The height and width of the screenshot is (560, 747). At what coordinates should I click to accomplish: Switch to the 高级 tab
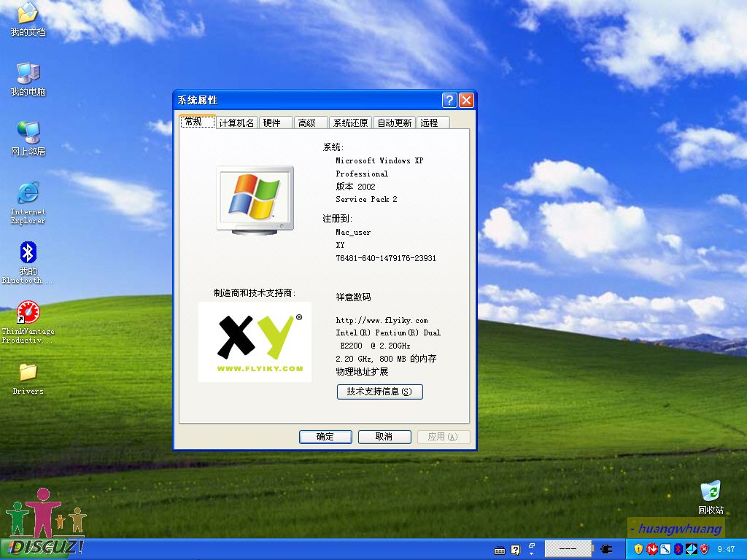coord(311,122)
